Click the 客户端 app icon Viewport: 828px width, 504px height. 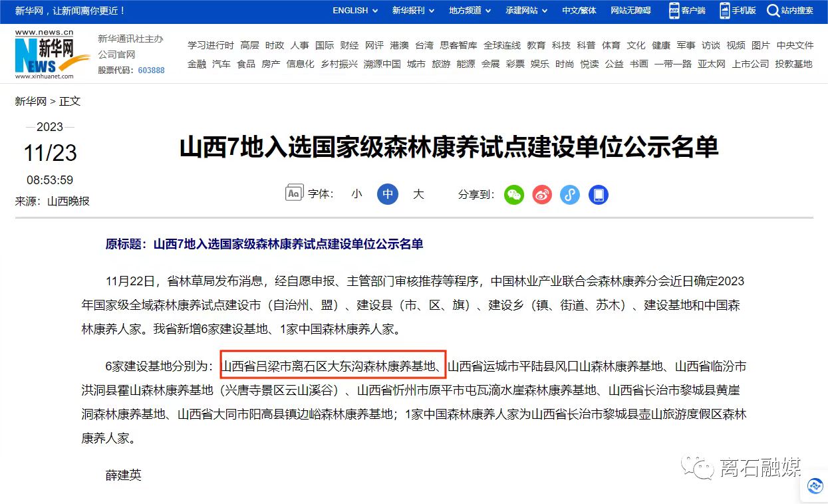(674, 11)
